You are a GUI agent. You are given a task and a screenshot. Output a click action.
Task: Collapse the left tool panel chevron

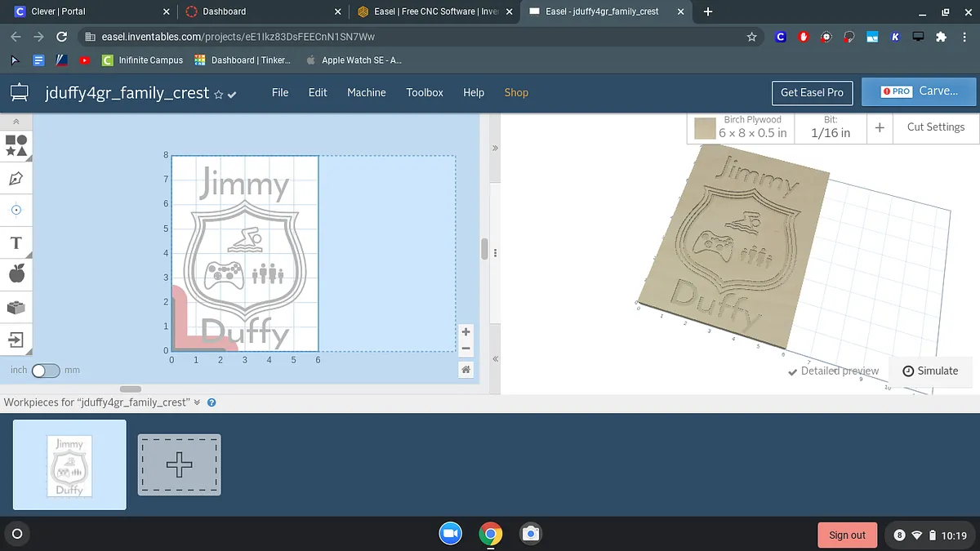click(x=16, y=122)
